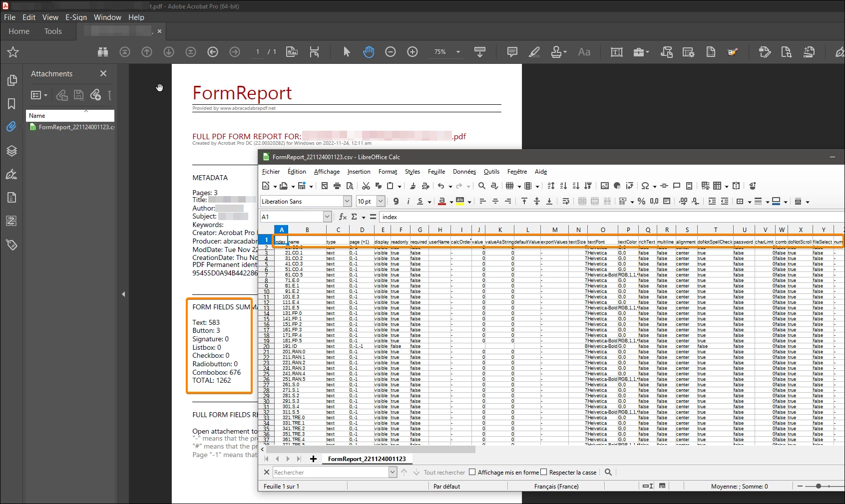Screen dimensions: 845x504
Task: Click the formula input line showing index
Action: [612, 217]
